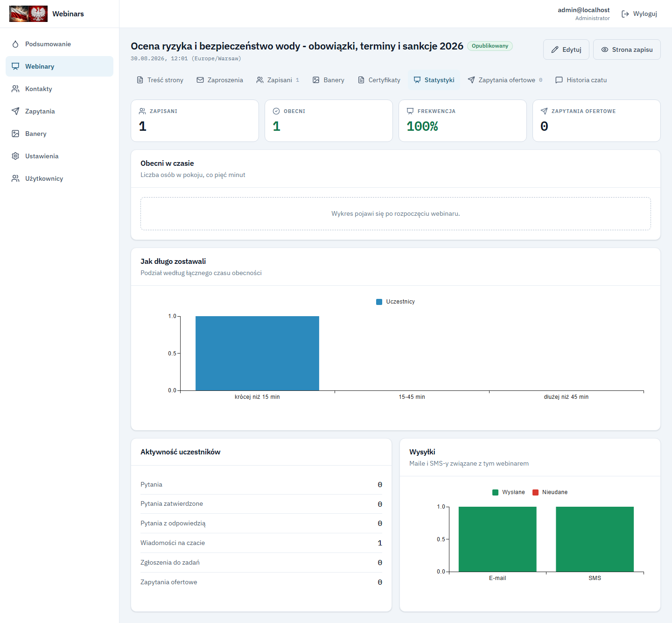The height and width of the screenshot is (623, 672).
Task: Click the pencil icon on Edytuj button
Action: (555, 50)
